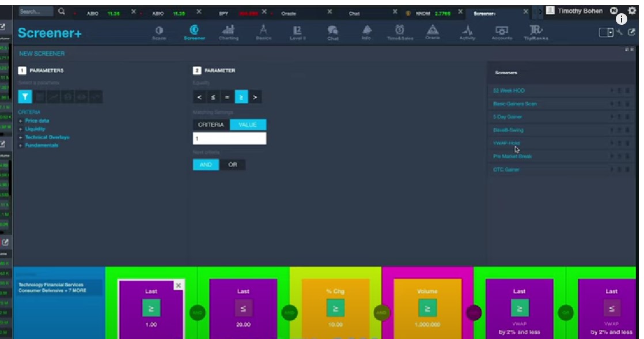Remove the Last ≥ 1.00 criteria card
This screenshot has height=339, width=644.
pos(178,285)
